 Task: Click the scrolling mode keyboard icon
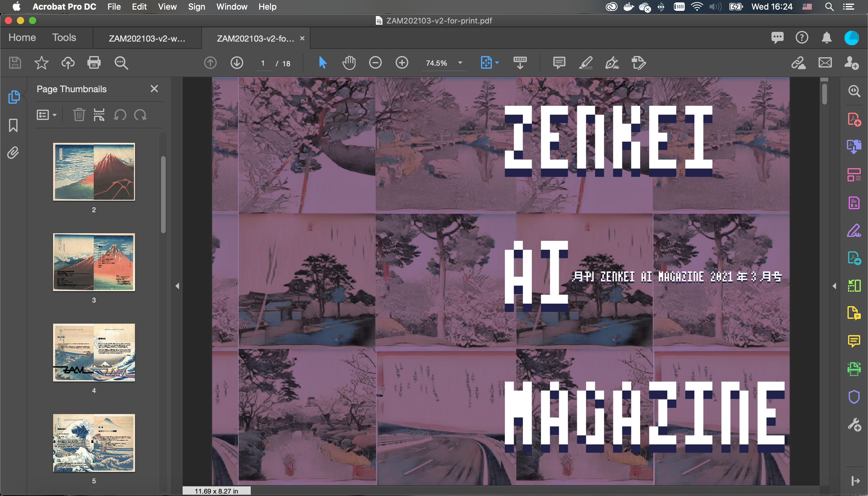pos(520,63)
